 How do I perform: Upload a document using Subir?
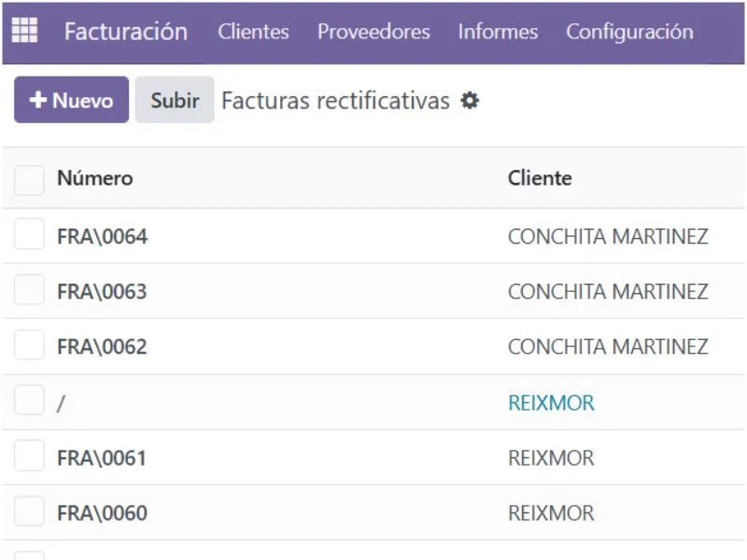click(x=174, y=100)
